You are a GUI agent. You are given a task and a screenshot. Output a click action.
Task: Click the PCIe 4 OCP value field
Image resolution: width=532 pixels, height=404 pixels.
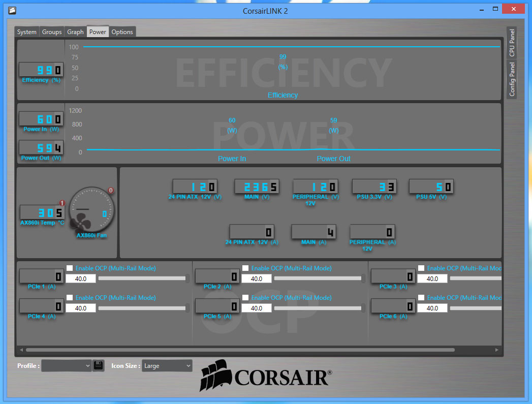81,308
